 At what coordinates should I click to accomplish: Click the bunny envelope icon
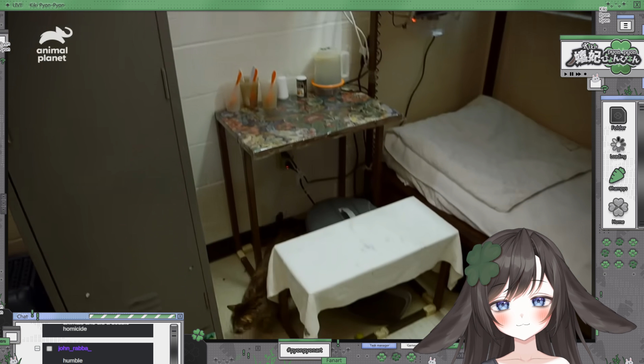(x=595, y=82)
